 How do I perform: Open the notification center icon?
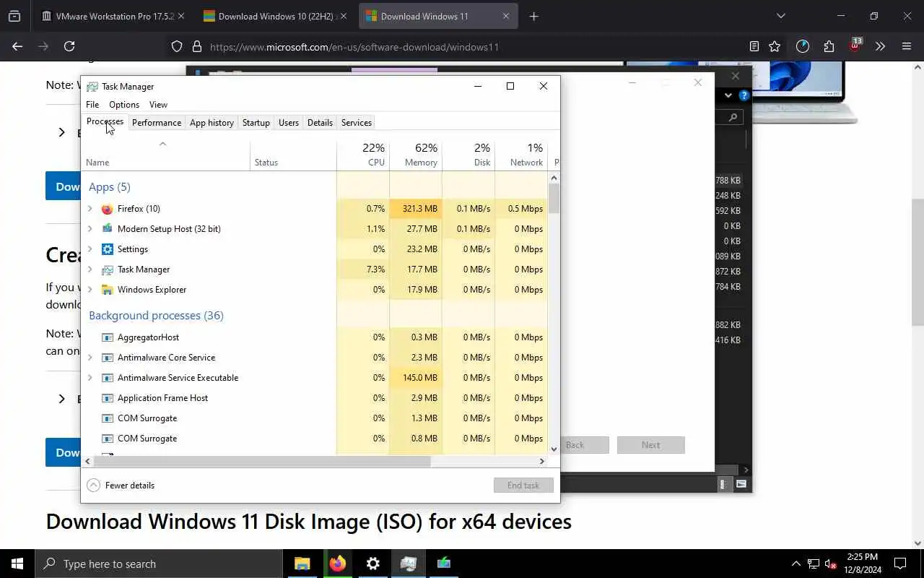coord(900,564)
